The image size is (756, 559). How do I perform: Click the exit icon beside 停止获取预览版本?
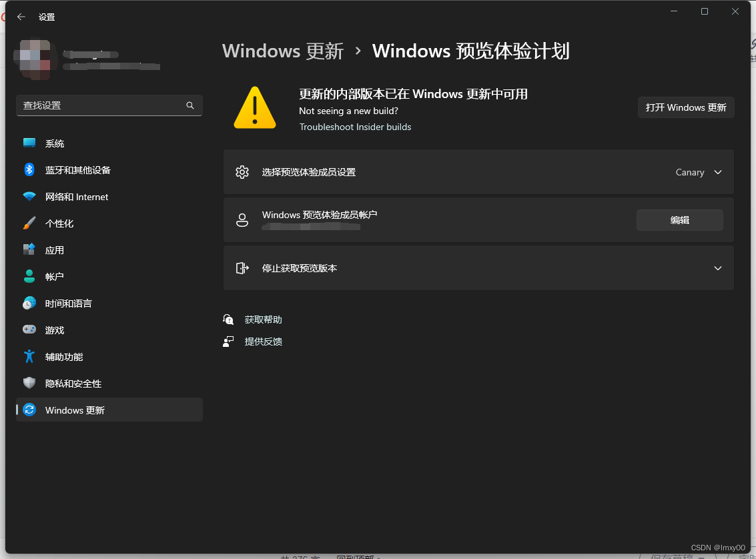point(242,268)
